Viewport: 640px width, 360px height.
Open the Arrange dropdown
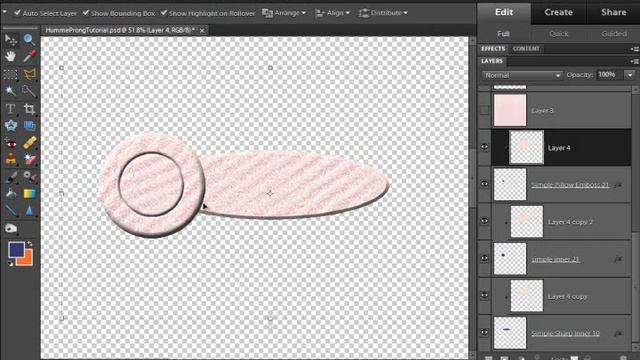click(x=284, y=13)
